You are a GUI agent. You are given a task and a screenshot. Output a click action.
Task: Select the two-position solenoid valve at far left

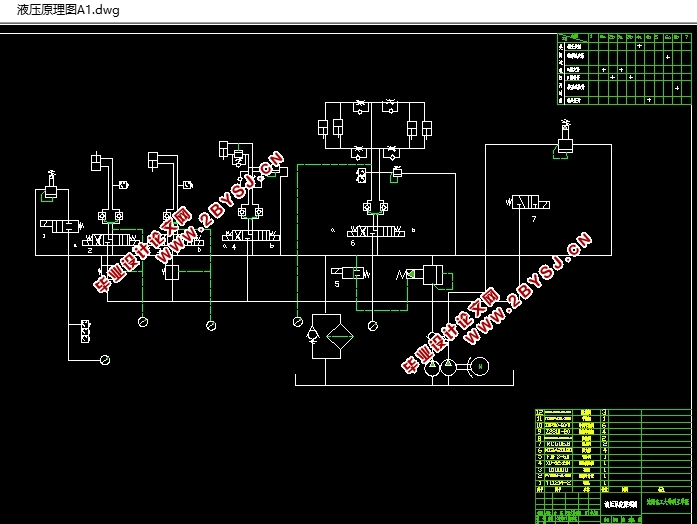(61, 226)
